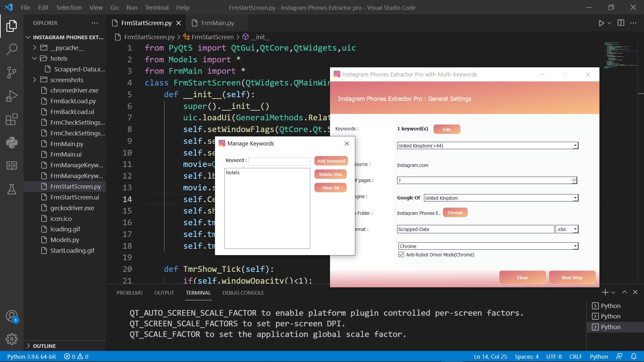Open Source Control view

tap(11, 72)
